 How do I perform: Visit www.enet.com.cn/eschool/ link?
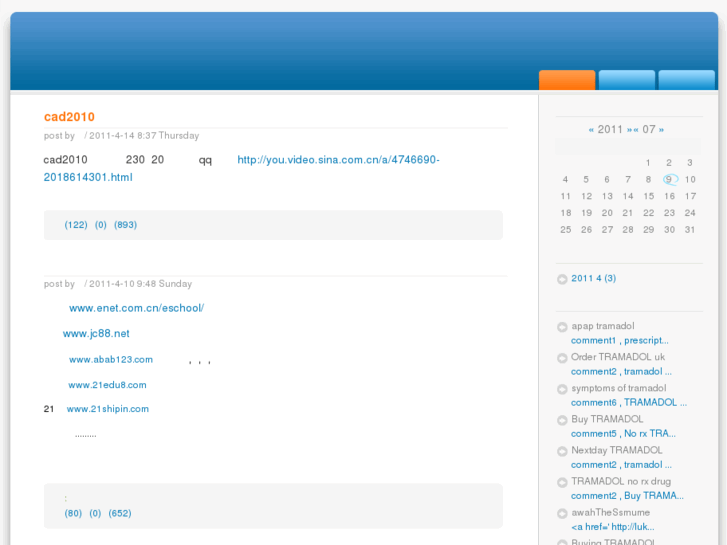click(x=136, y=308)
